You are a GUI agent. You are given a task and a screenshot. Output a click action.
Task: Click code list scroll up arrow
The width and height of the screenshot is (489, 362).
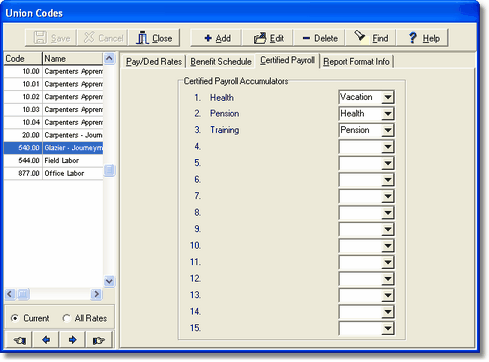pos(109,58)
